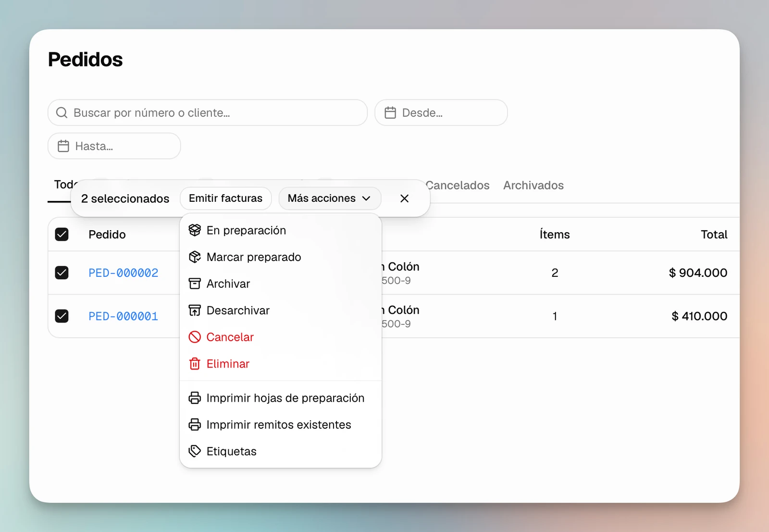Image resolution: width=769 pixels, height=532 pixels.
Task: Click the archive box icon beside Archivar
Action: tap(195, 284)
